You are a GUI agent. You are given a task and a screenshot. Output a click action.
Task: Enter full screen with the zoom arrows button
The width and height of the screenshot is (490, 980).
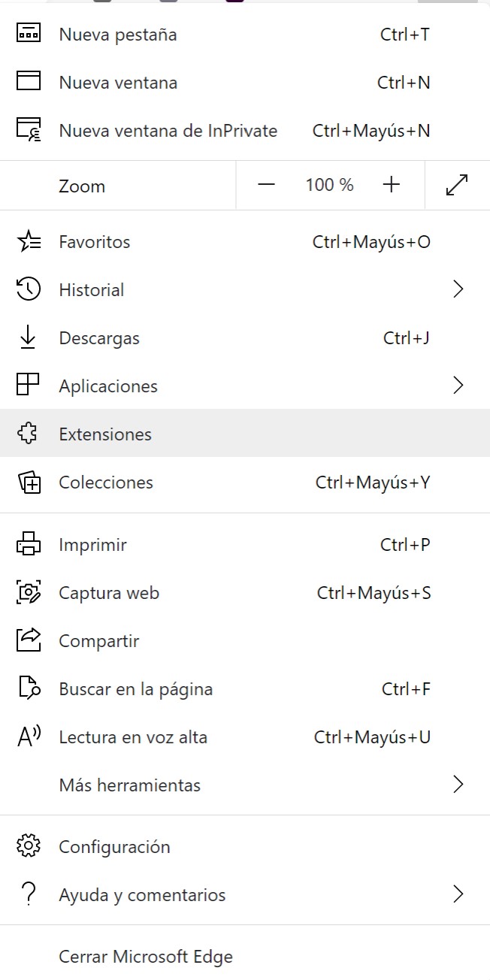457,185
